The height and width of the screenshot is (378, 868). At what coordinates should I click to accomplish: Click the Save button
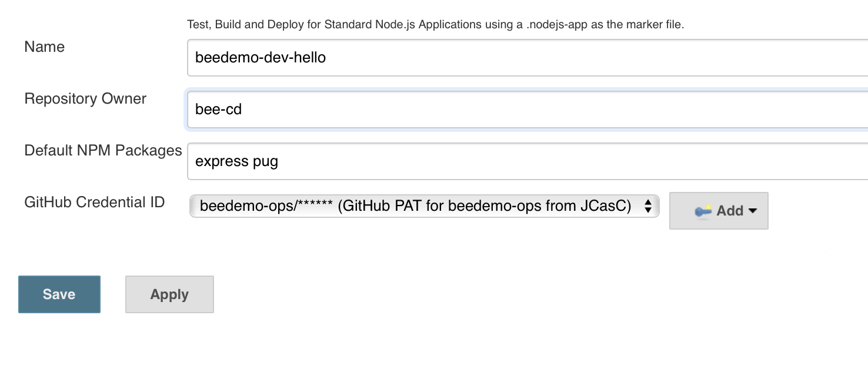[x=59, y=294]
